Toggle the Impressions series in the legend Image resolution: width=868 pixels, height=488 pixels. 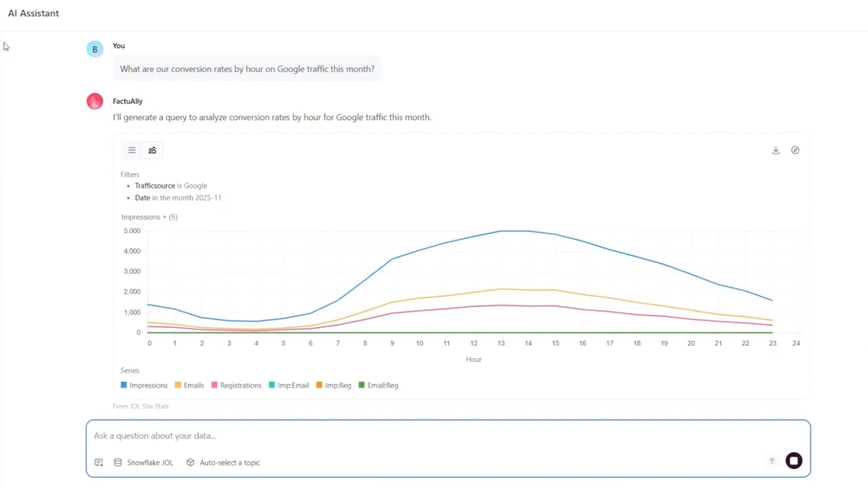click(x=144, y=385)
